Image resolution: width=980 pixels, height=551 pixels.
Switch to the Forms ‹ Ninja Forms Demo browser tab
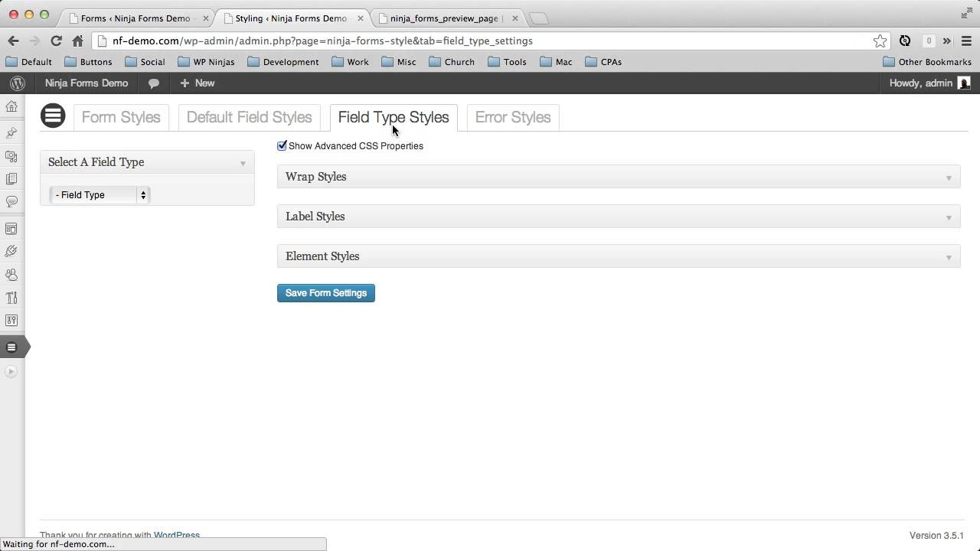[x=135, y=18]
